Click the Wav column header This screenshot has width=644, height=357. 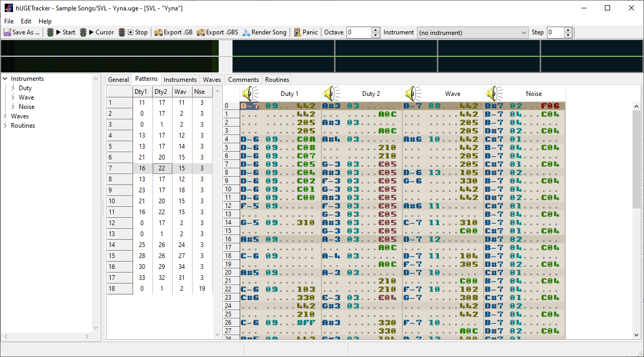point(182,92)
